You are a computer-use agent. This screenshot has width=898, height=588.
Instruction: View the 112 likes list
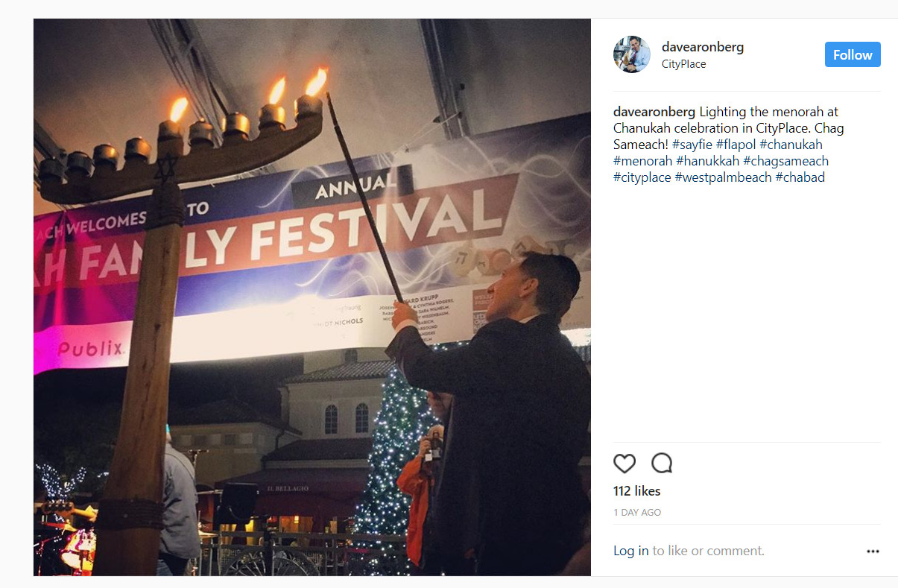(x=637, y=491)
